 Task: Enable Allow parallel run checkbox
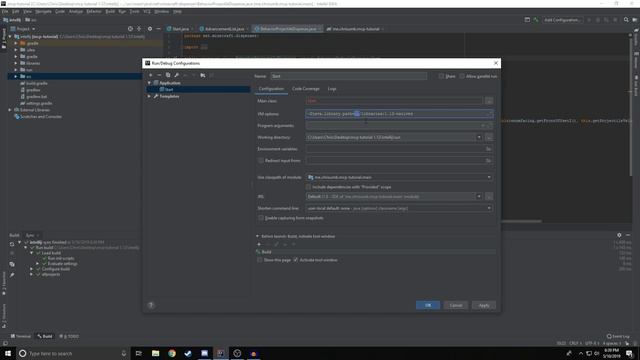click(x=462, y=76)
